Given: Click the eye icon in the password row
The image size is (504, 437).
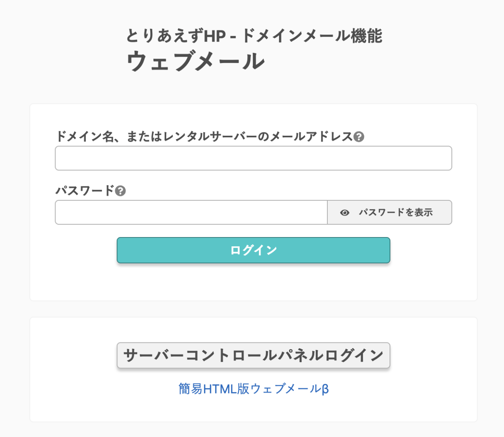Looking at the screenshot, I should [345, 213].
